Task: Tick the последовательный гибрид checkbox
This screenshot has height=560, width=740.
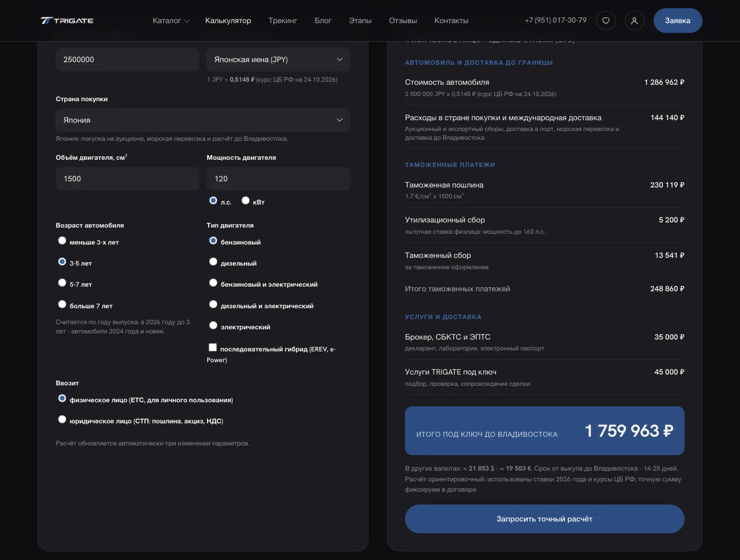Action: tap(213, 347)
